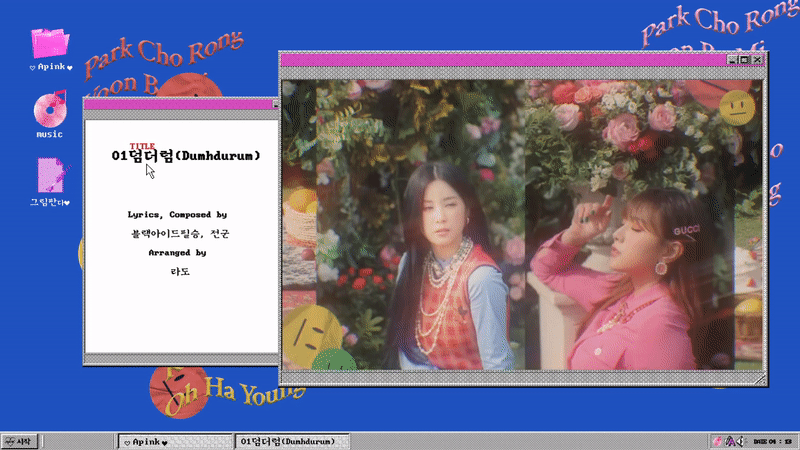800x450 pixels.
Task: Click the 'Arranged by' text
Action: pyautogui.click(x=178, y=253)
